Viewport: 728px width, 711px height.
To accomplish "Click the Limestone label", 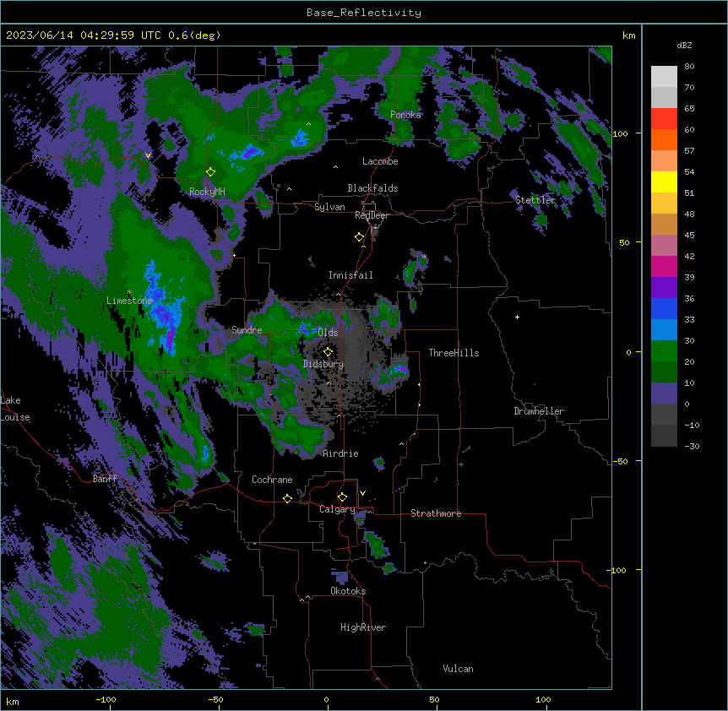I will [x=129, y=301].
